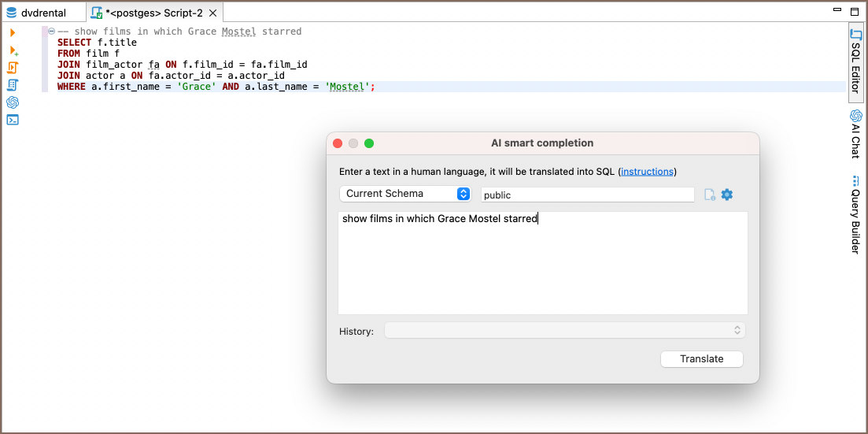The width and height of the screenshot is (868, 434).
Task: Expand the History dropdown
Action: click(x=564, y=331)
